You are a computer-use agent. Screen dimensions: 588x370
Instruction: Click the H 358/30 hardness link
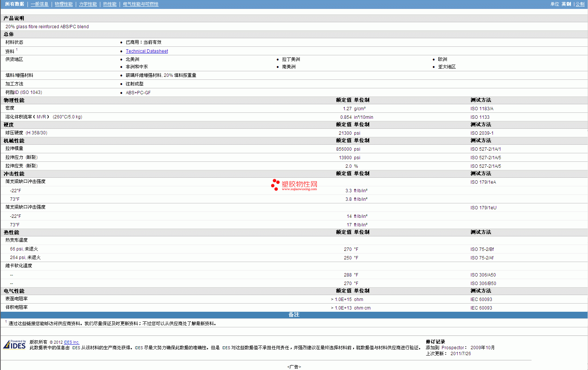pos(36,133)
